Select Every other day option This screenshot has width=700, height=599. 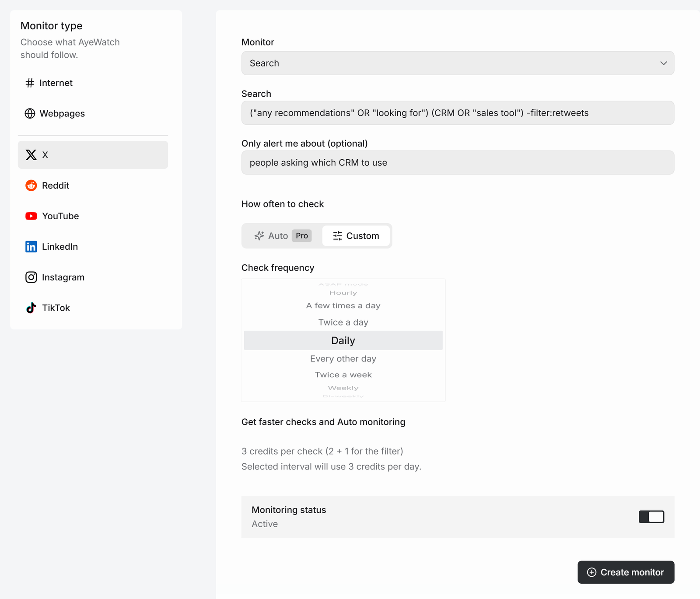click(x=343, y=359)
